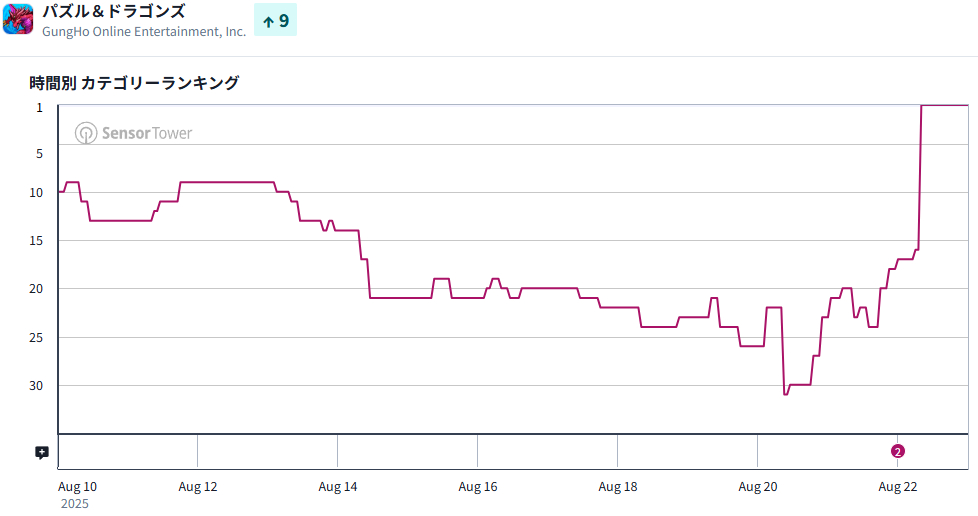
Task: Select the Aug 14 date label
Action: 338,487
